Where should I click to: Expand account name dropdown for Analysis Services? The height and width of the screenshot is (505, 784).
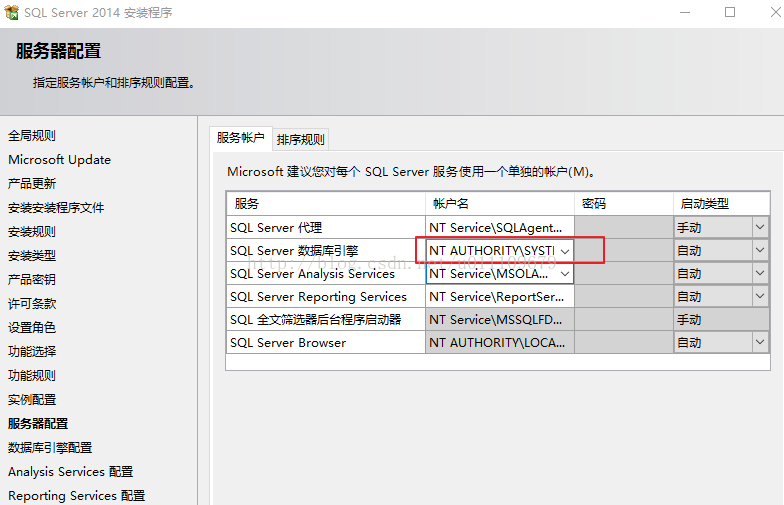(x=565, y=274)
